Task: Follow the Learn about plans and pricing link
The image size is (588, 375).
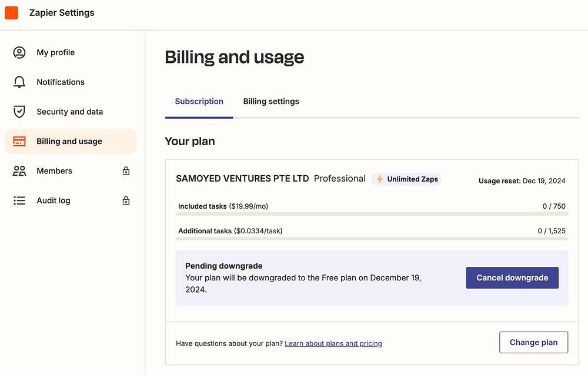Action: (x=333, y=343)
